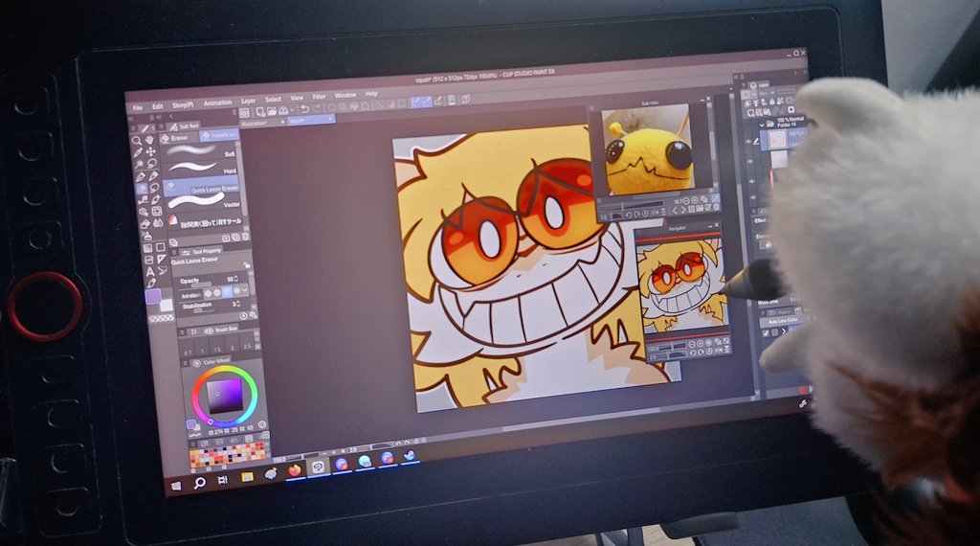Set anti-aliasing to None
980x546 pixels.
pyautogui.click(x=208, y=293)
